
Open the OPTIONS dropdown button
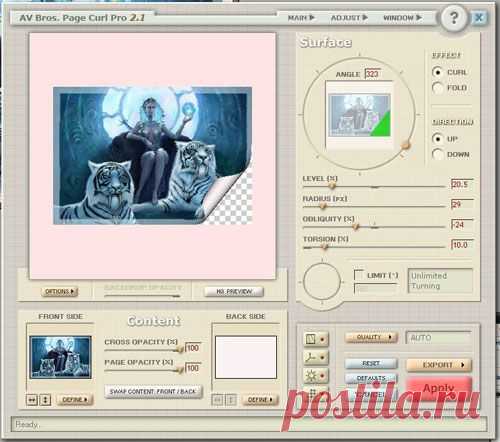point(59,292)
